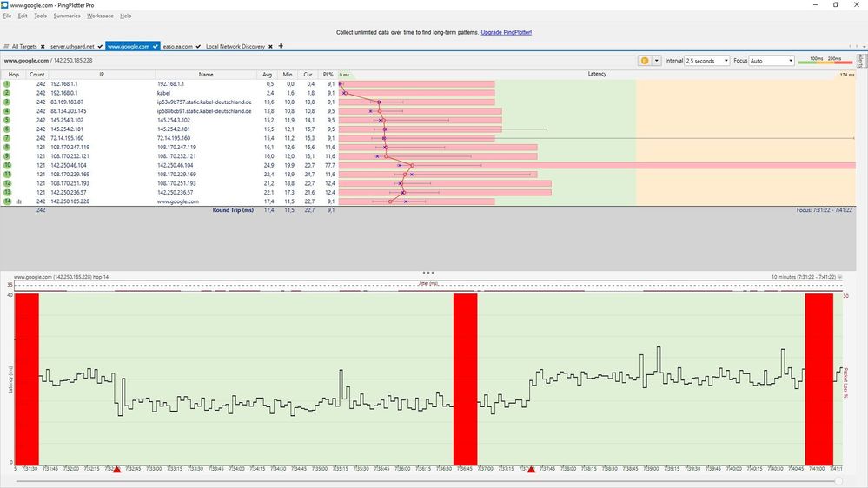Click the checkmark on server.uthgard.net tab

click(100, 47)
